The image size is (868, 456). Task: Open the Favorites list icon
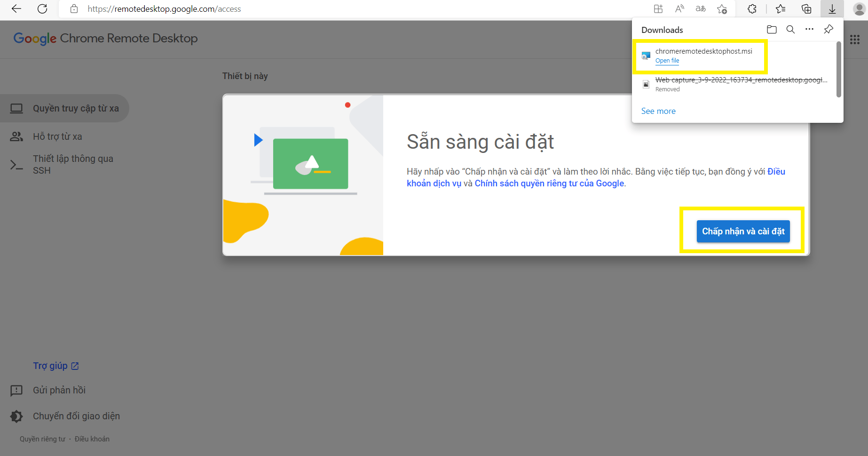[x=781, y=9]
